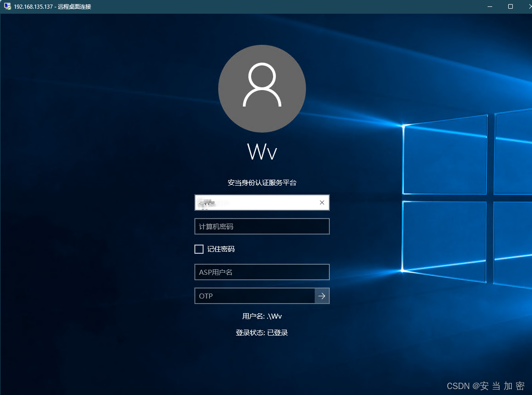Click the filled first input field
Image resolution: width=532 pixels, height=395 pixels.
(262, 203)
